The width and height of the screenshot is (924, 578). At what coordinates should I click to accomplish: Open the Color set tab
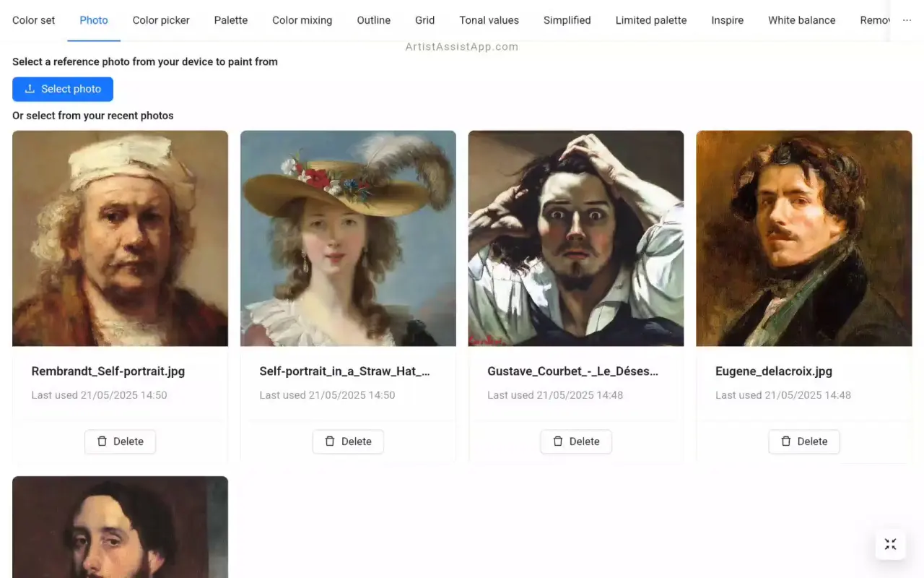tap(34, 20)
